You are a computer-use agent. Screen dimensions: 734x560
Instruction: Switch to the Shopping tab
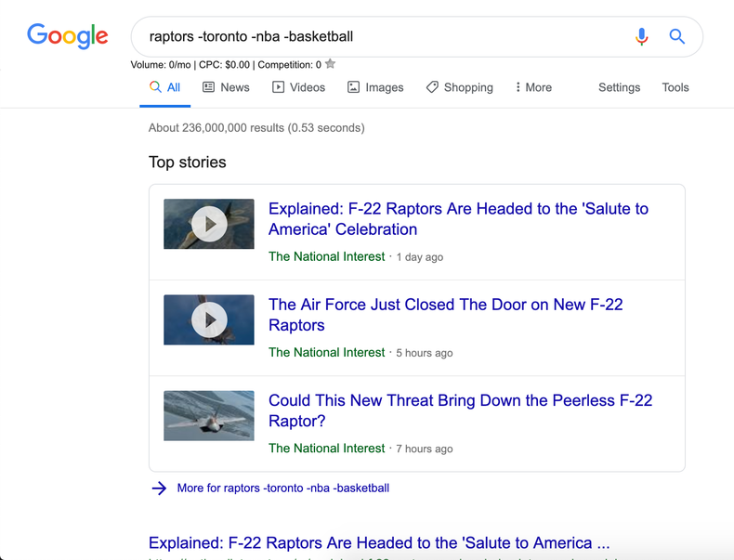point(459,87)
